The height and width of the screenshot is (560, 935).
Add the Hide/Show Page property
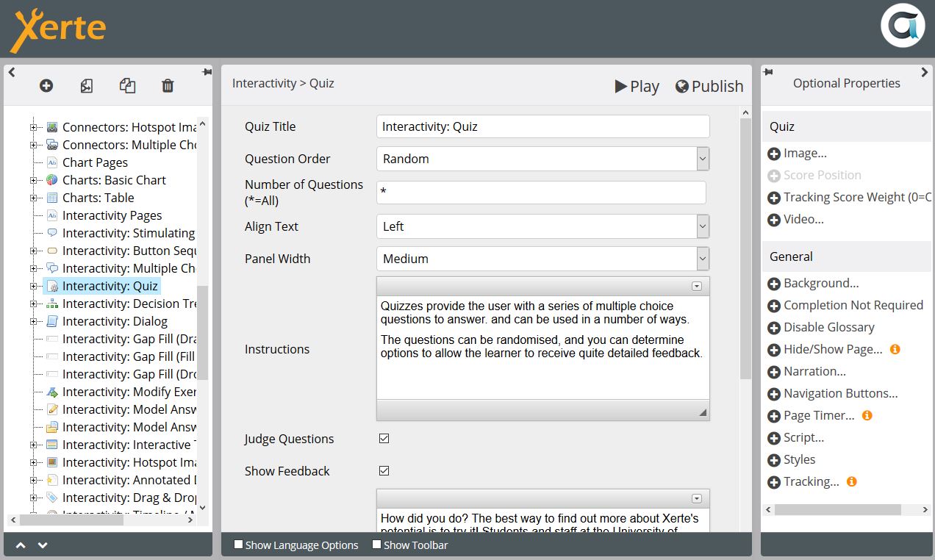[825, 350]
